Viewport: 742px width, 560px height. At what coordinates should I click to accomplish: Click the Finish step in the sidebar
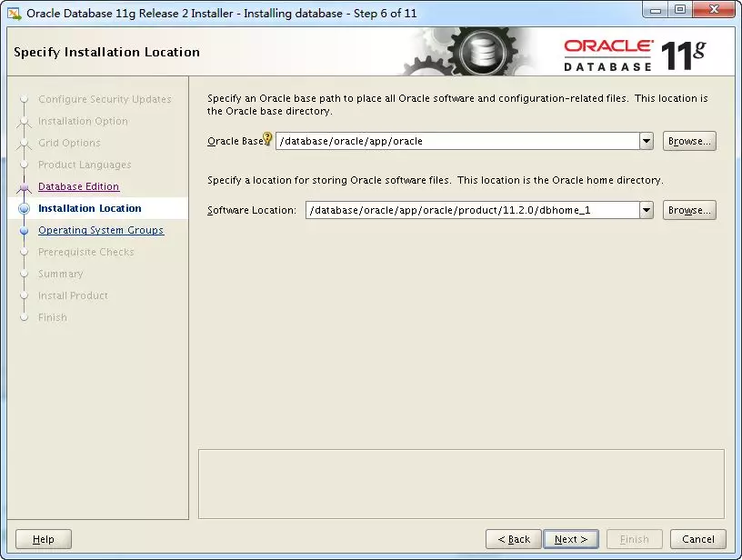[x=53, y=317]
